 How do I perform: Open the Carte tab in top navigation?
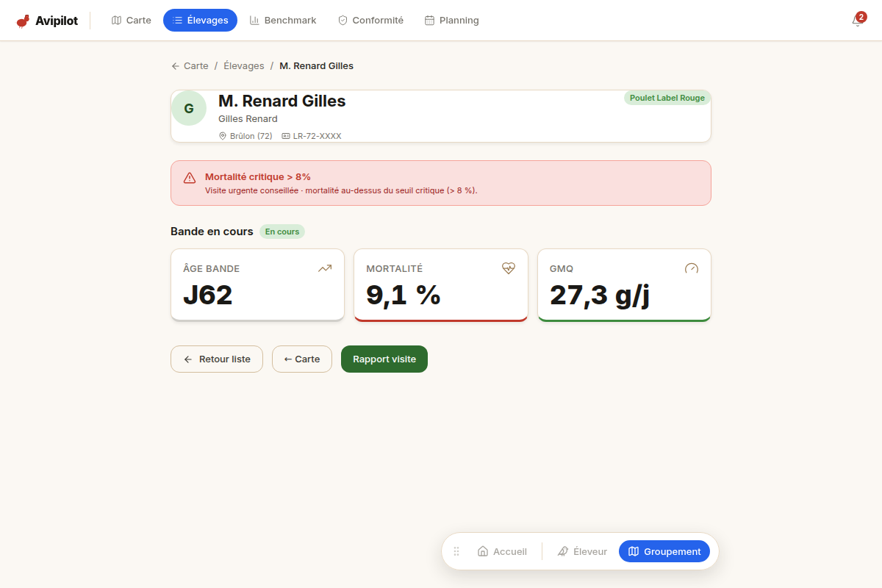[132, 21]
